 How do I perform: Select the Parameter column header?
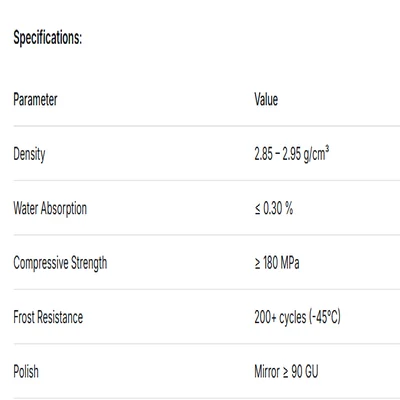(35, 100)
